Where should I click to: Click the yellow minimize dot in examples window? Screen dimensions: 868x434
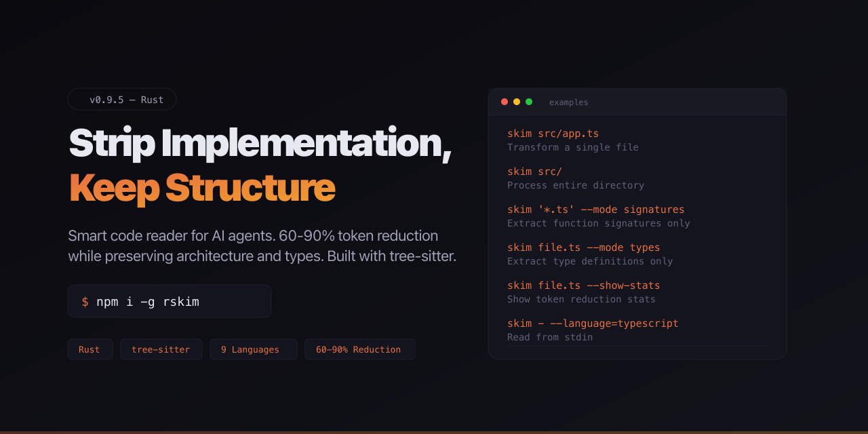pos(517,102)
